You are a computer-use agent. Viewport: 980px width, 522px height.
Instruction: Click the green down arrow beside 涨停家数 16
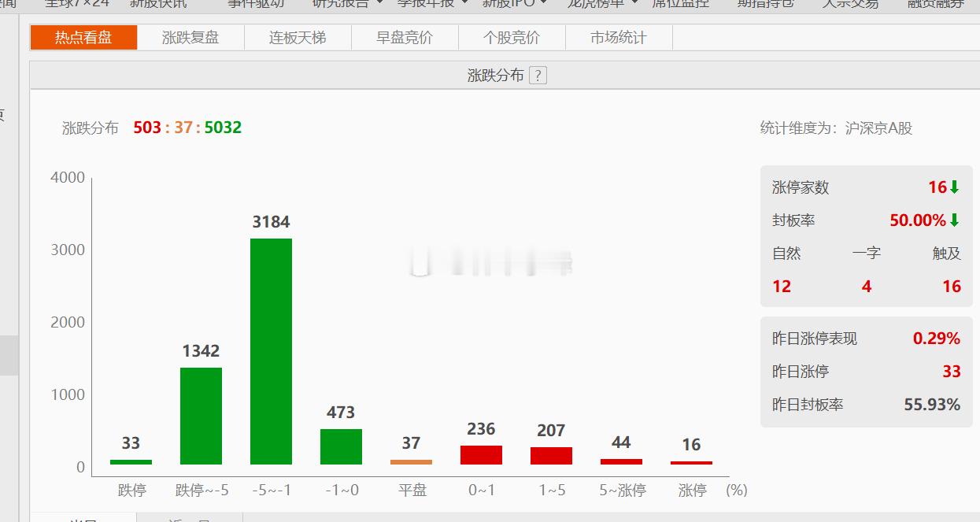click(x=955, y=187)
